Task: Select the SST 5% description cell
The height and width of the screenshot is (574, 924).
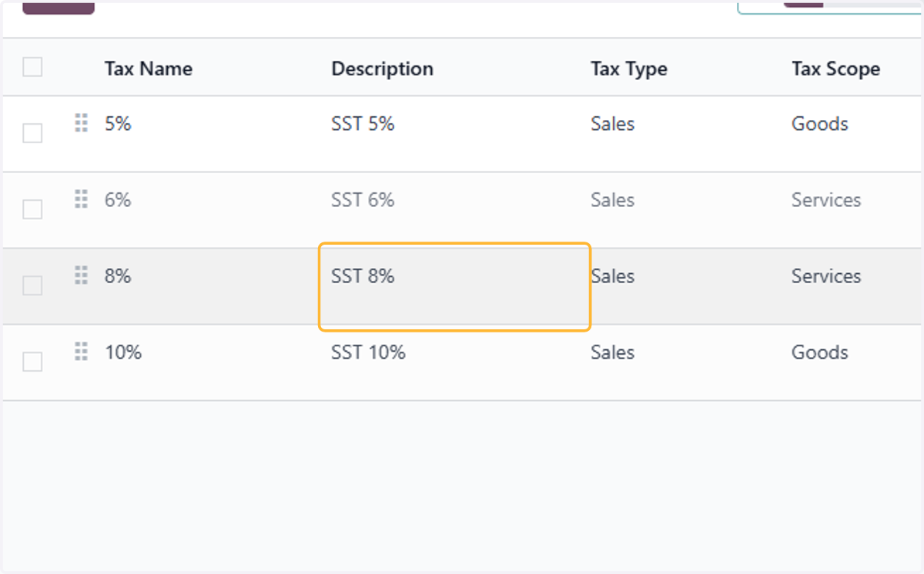Action: 363,123
